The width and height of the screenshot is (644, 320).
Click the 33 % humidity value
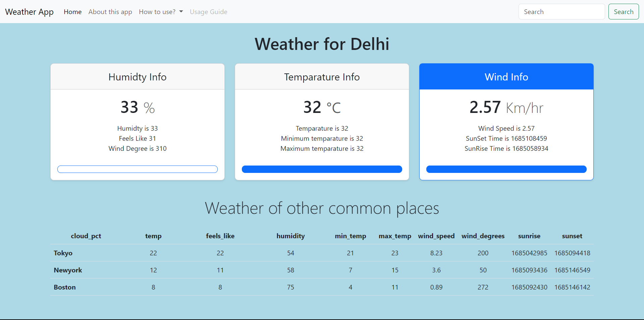[x=138, y=107]
